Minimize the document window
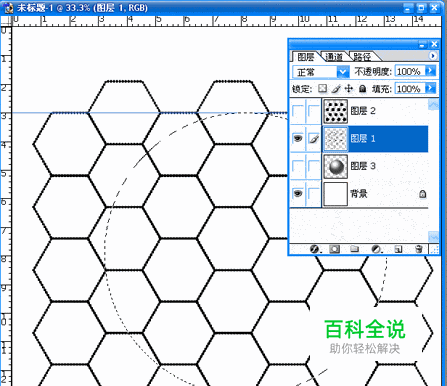 408,8
